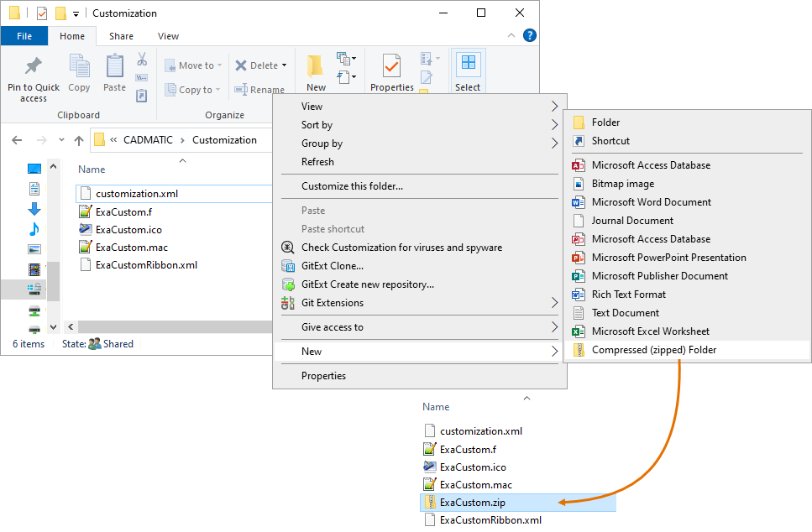Open the File tab

coord(24,36)
